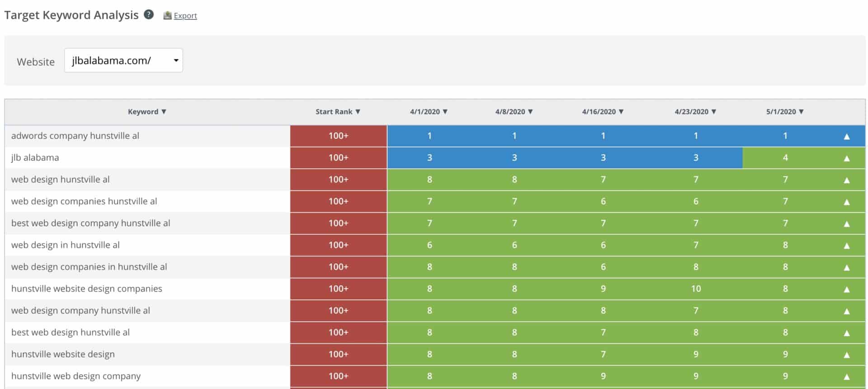Click the Export icon beside the title
Screen dimensions: 868x389
coord(167,15)
